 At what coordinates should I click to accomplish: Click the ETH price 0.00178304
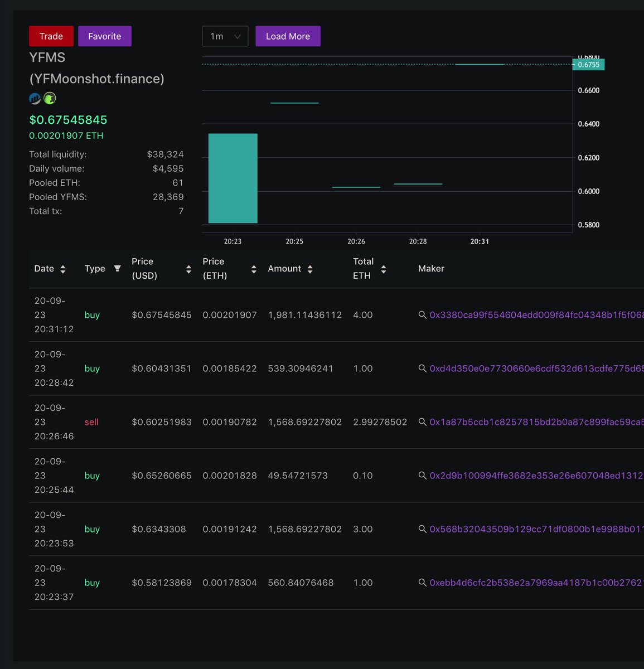[x=230, y=583]
